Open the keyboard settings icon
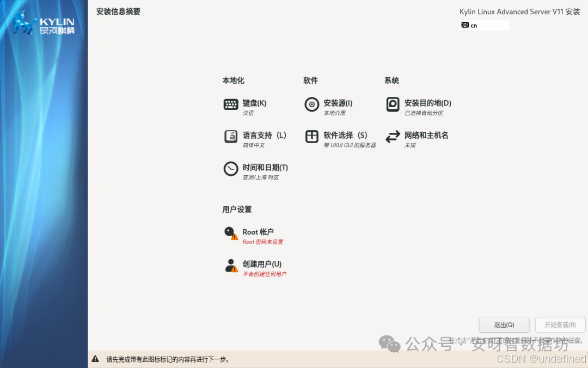 (231, 105)
